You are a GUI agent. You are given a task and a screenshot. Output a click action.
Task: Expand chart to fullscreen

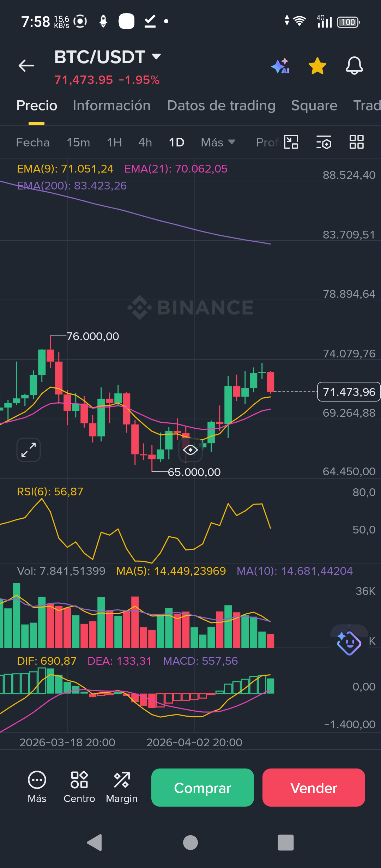pos(29,450)
